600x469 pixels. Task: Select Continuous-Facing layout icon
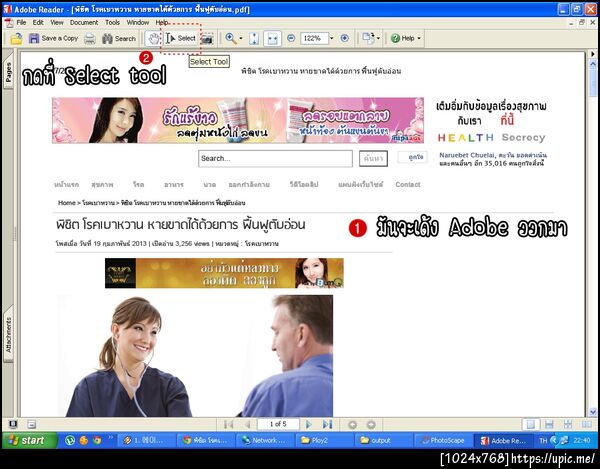coord(568,424)
